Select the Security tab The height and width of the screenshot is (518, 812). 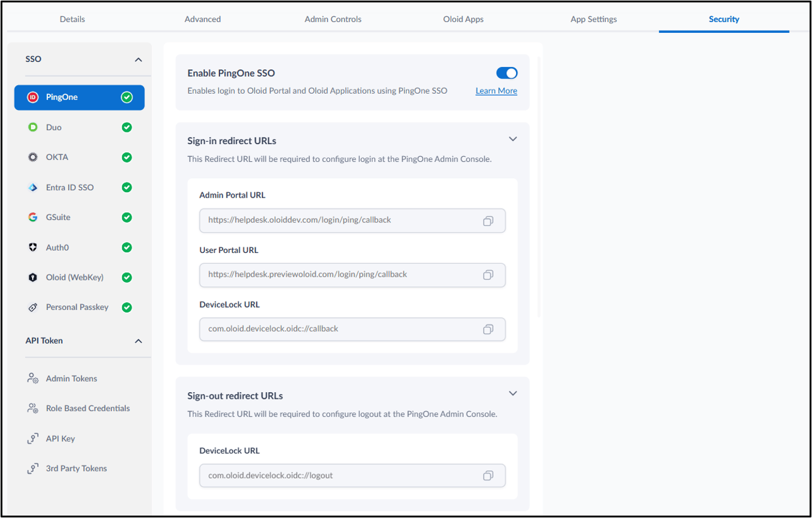tap(724, 19)
